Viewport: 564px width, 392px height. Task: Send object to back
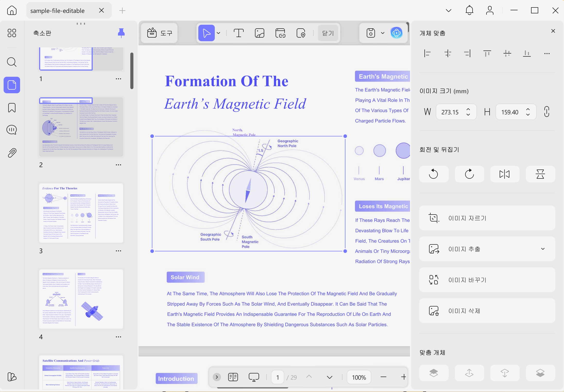click(x=540, y=373)
